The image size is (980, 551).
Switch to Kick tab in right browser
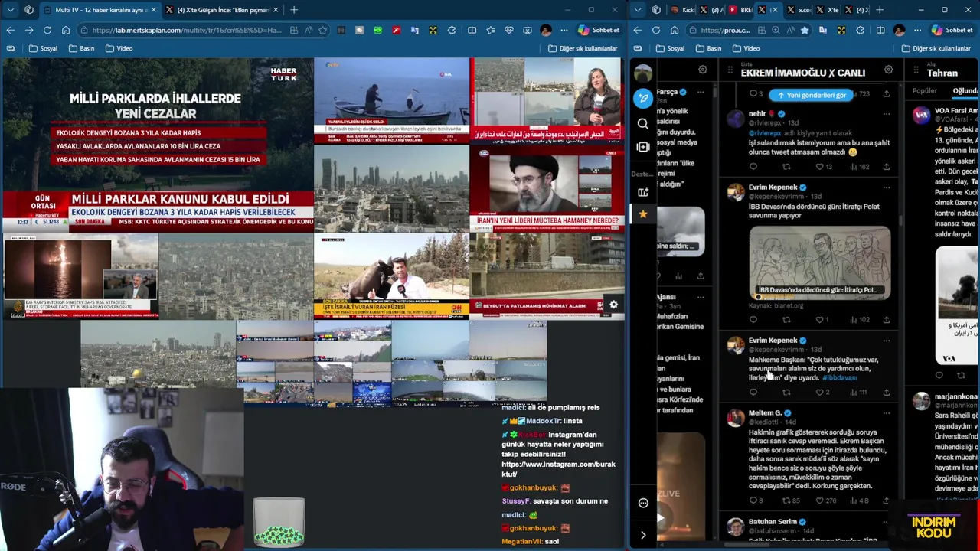pyautogui.click(x=682, y=10)
